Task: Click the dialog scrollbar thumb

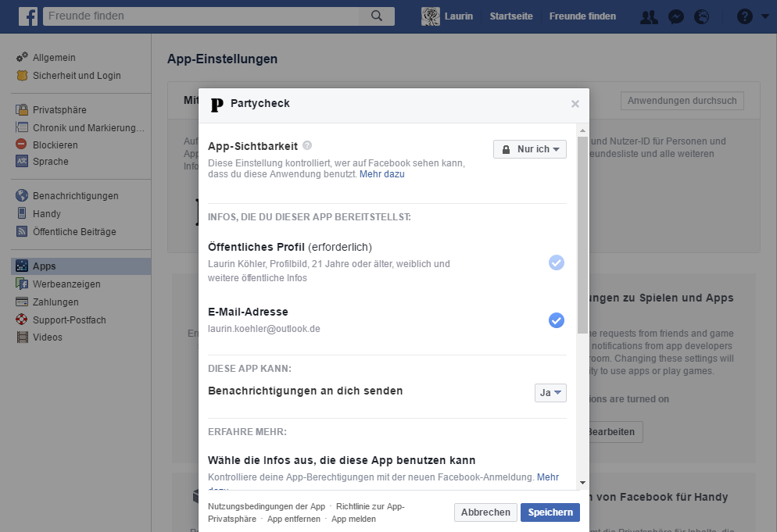Action: 582,235
